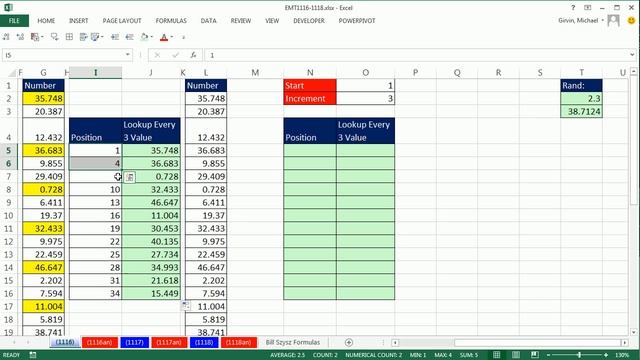Open the FILE tab
This screenshot has height=360, width=640.
point(14,21)
